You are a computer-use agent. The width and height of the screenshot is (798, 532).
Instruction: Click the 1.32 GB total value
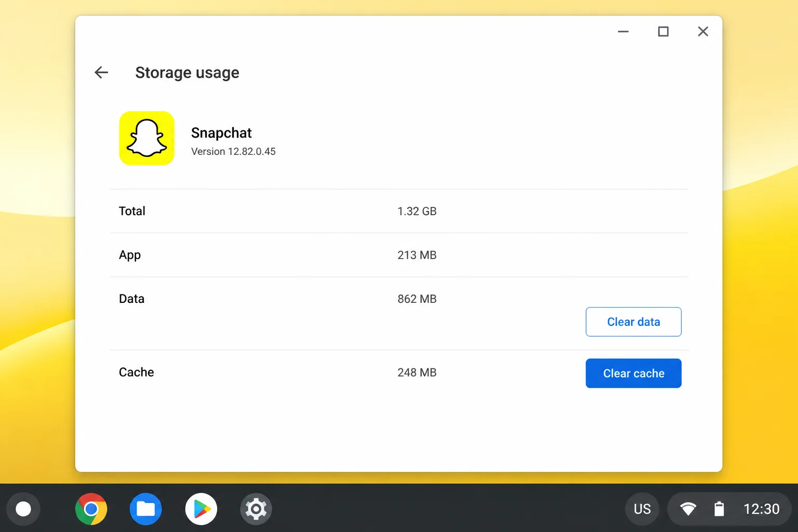[x=417, y=211]
